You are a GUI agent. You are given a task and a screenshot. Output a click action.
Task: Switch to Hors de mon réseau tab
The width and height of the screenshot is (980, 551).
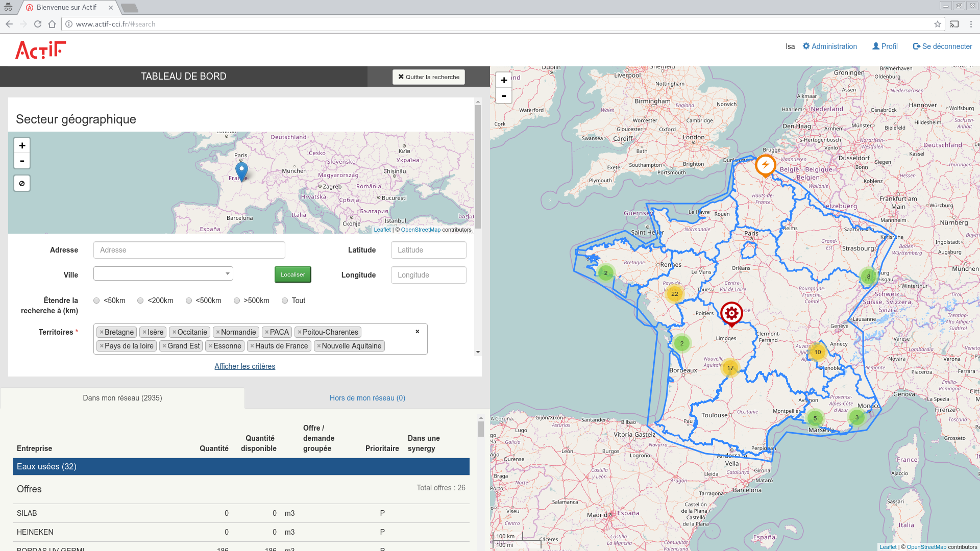click(x=367, y=398)
